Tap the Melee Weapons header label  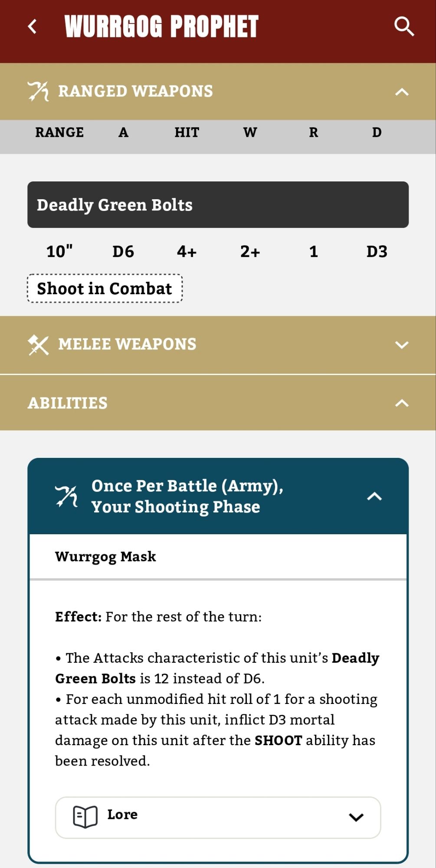[x=127, y=344]
